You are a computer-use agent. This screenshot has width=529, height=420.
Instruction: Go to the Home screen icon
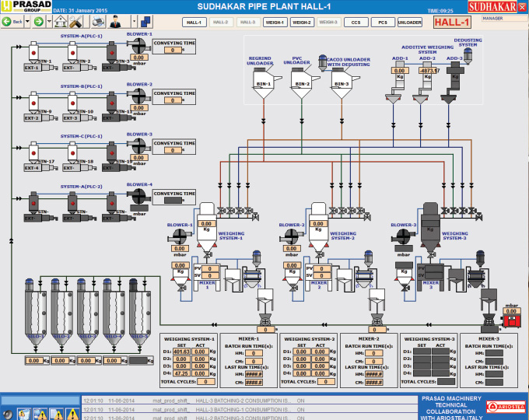click(x=61, y=22)
